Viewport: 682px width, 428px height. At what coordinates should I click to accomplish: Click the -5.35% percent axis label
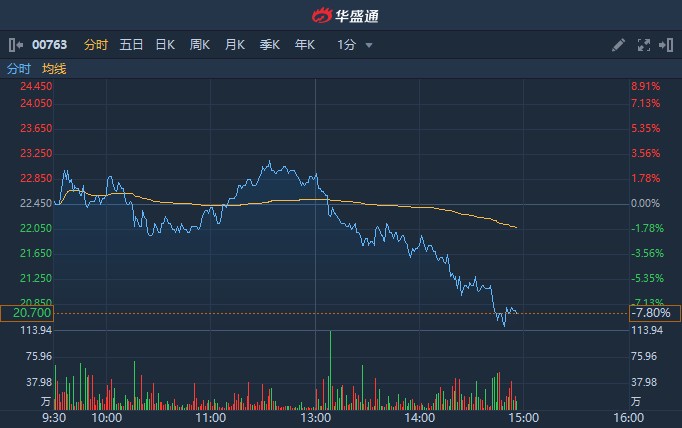click(x=647, y=278)
